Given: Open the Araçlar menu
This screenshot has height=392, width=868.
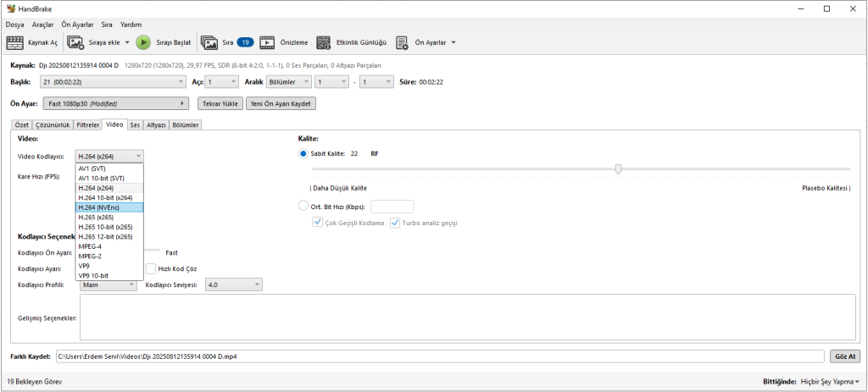Looking at the screenshot, I should (42, 25).
